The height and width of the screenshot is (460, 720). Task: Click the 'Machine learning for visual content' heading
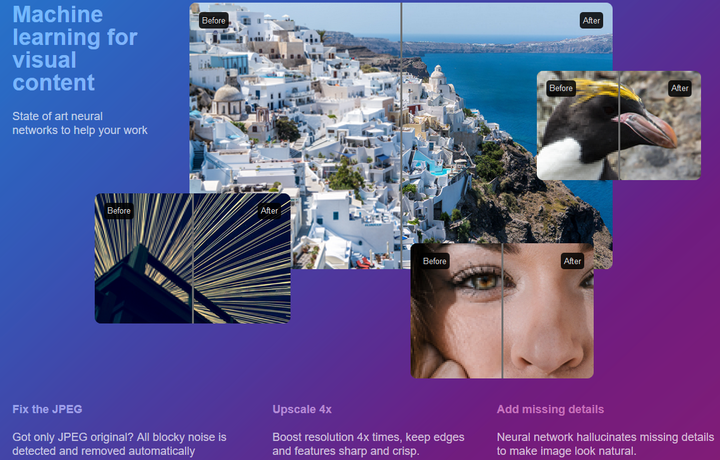pos(75,49)
